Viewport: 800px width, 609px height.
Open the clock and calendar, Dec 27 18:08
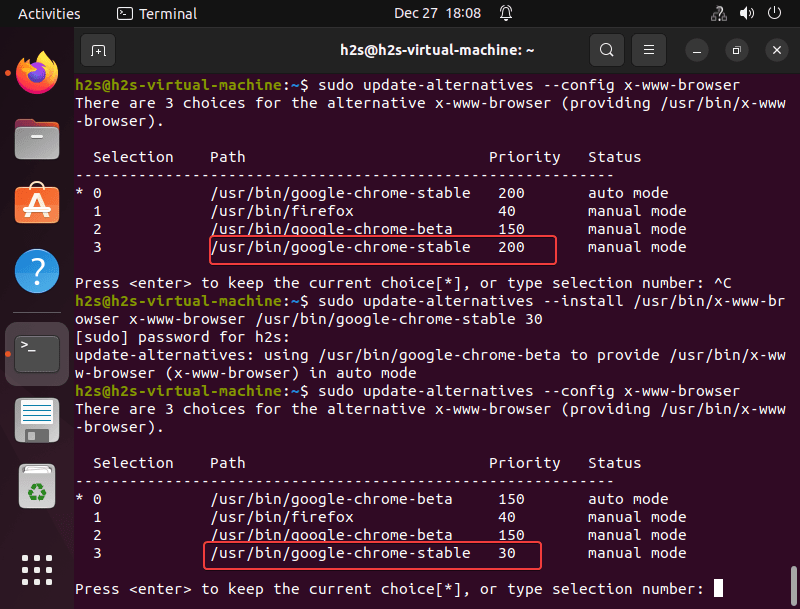437,13
